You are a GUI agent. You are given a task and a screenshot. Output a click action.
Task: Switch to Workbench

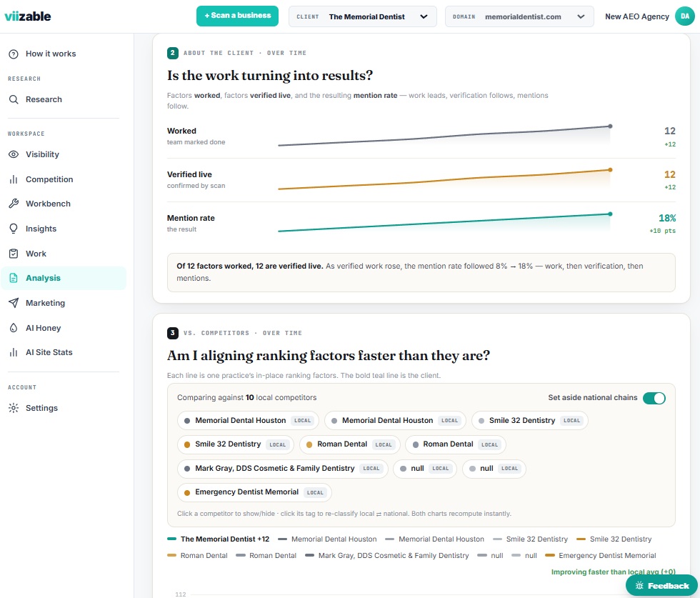click(64, 204)
